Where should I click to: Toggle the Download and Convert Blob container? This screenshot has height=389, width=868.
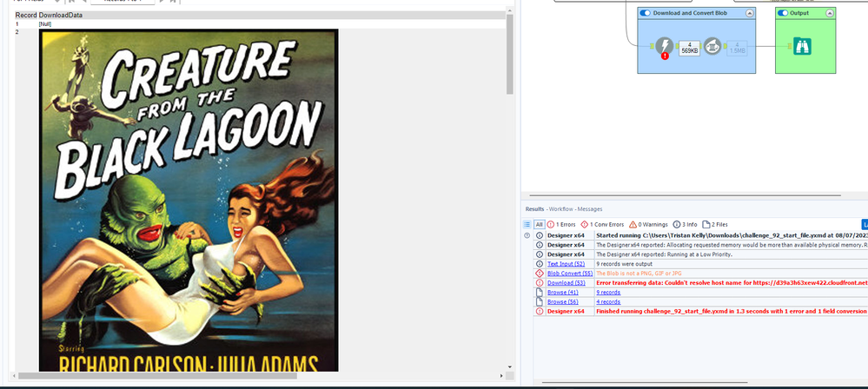coord(645,13)
